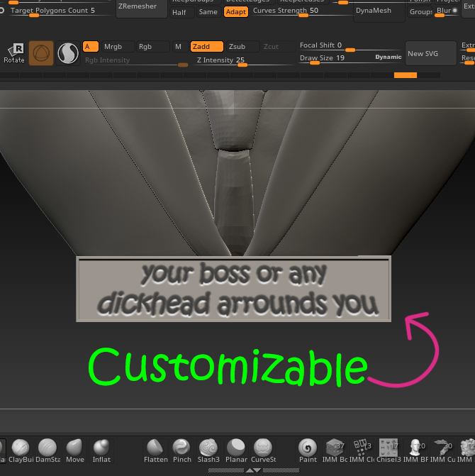This screenshot has height=476, width=475.
Task: Select the Paint brush
Action: [308, 450]
